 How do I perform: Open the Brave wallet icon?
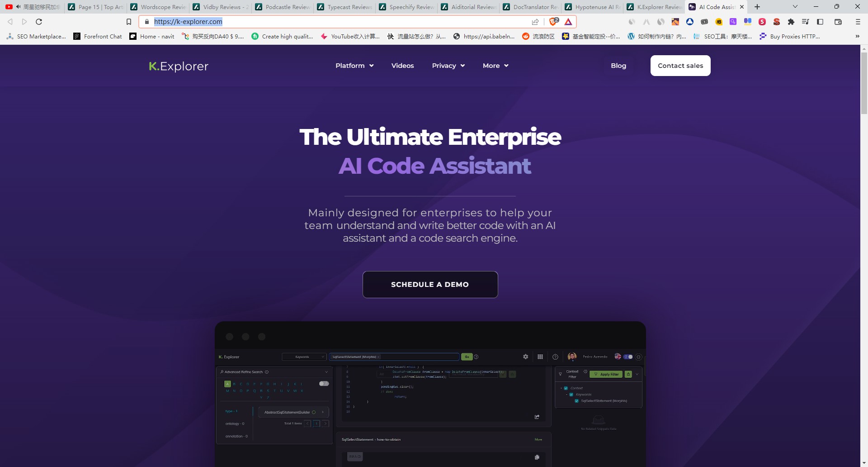coord(838,22)
